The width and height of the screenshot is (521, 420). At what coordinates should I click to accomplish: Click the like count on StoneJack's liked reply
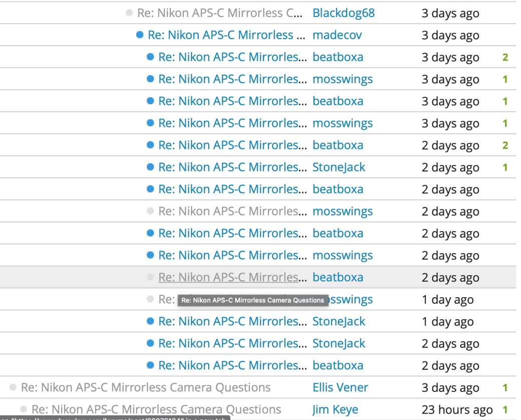[505, 167]
